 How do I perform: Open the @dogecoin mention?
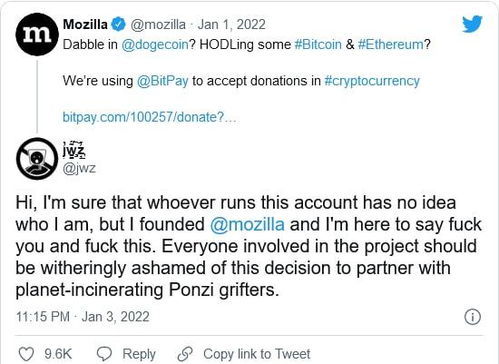[155, 44]
